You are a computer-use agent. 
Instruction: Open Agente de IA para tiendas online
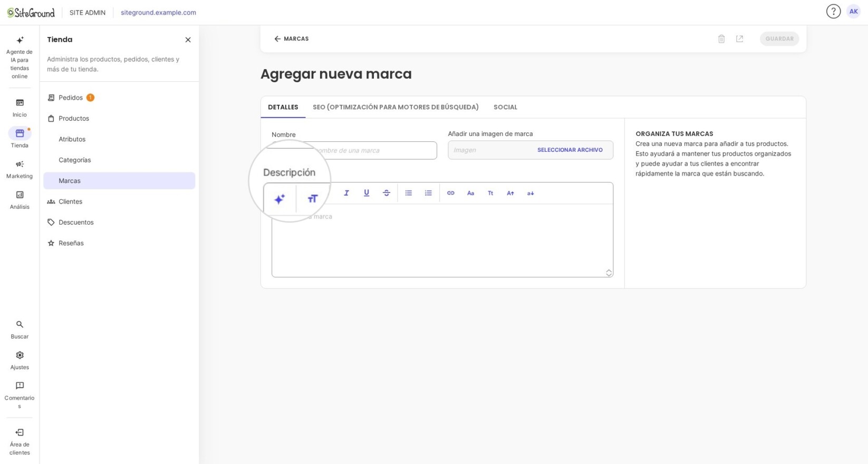[20, 57]
